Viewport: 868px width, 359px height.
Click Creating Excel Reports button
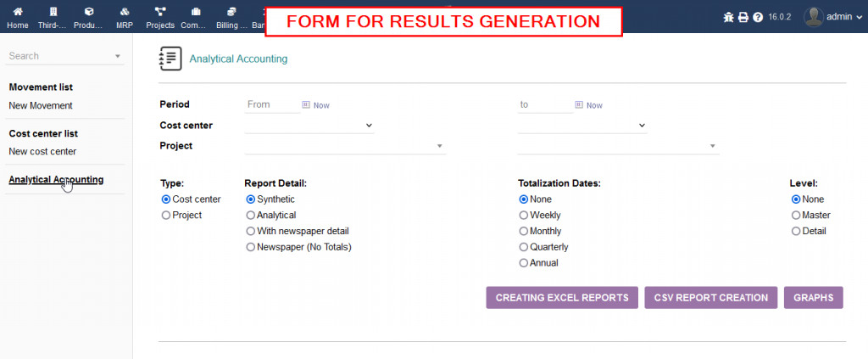562,298
